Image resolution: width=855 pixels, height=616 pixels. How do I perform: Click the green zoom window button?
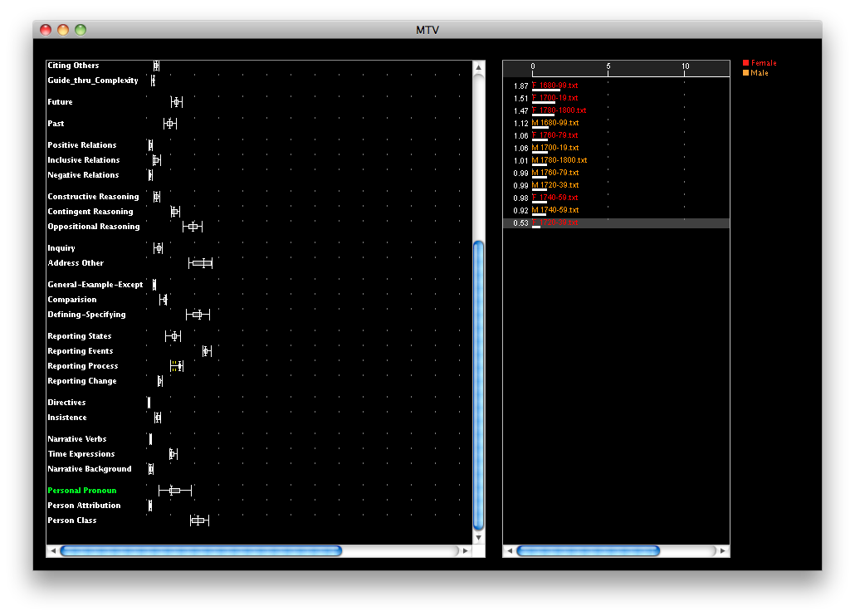(x=81, y=30)
